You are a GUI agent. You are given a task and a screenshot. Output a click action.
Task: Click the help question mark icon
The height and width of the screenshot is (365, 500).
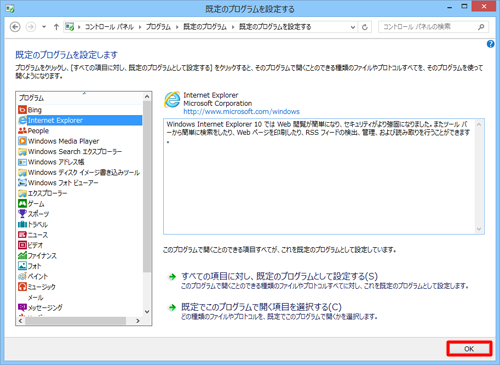click(x=490, y=44)
